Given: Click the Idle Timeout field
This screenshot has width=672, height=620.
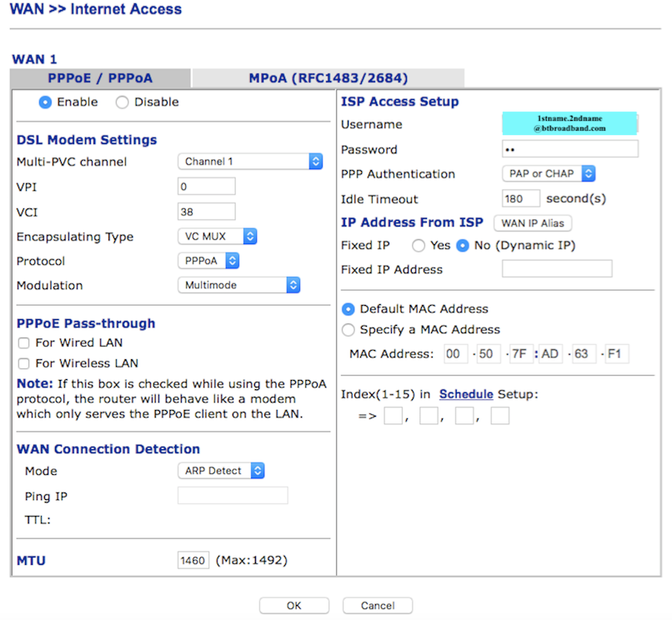Looking at the screenshot, I should pyautogui.click(x=521, y=198).
